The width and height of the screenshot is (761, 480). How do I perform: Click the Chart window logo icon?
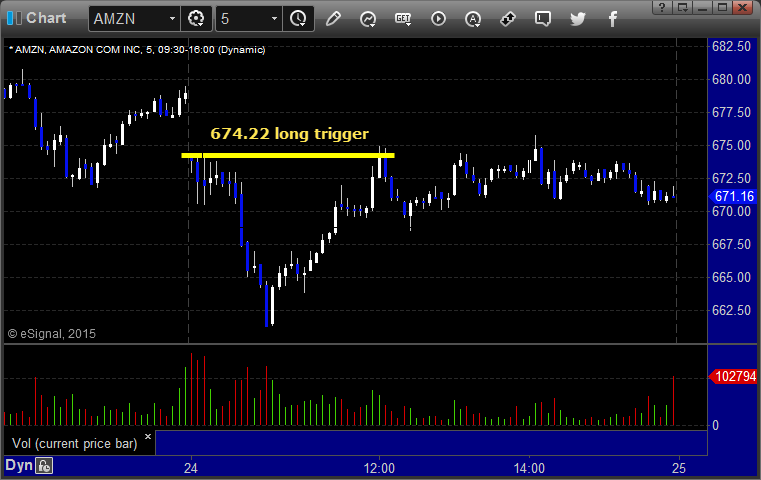(14, 18)
